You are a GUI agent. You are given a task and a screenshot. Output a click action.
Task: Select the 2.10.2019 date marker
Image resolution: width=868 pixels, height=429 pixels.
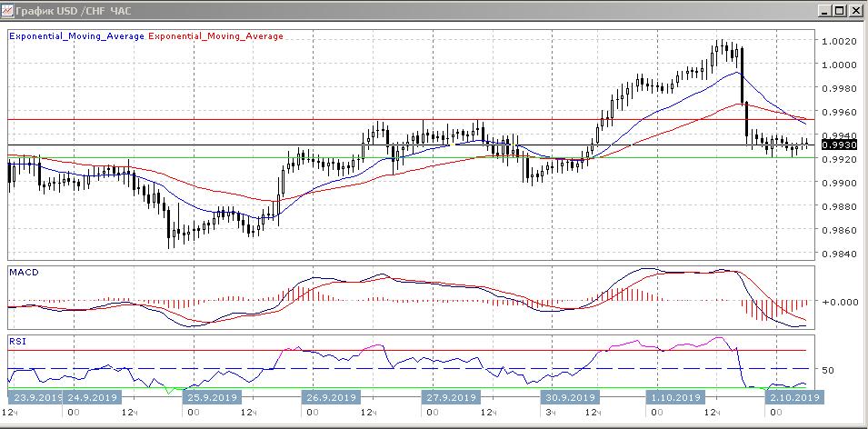pyautogui.click(x=794, y=397)
